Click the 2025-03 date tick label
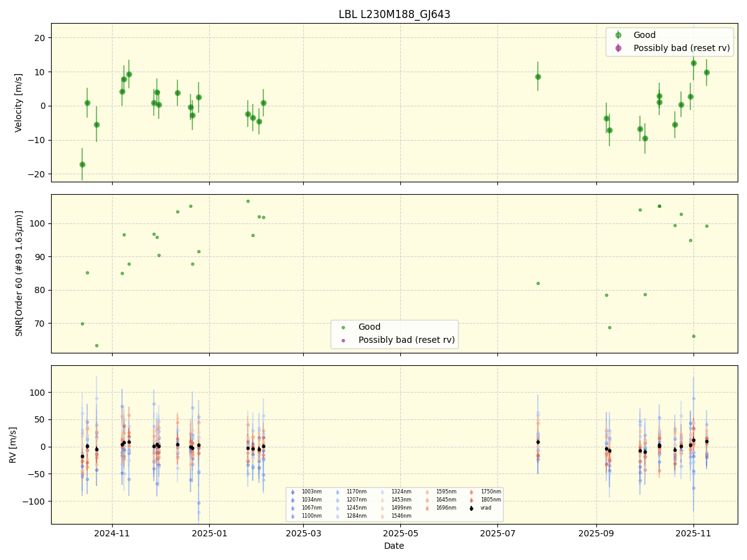The height and width of the screenshot is (560, 747). [x=303, y=533]
